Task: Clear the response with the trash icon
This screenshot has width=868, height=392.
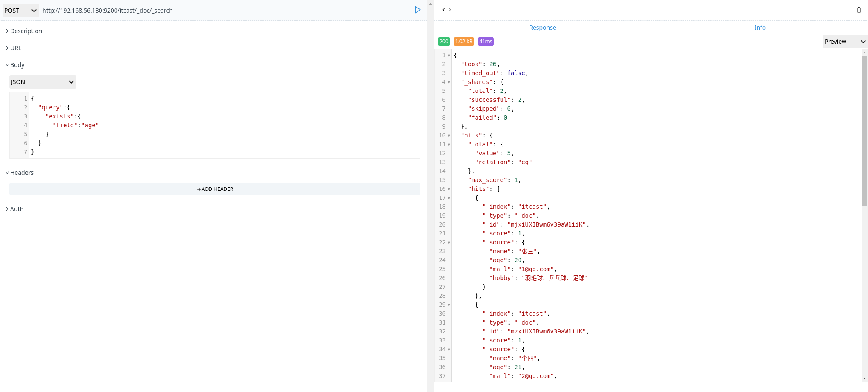Action: tap(860, 9)
